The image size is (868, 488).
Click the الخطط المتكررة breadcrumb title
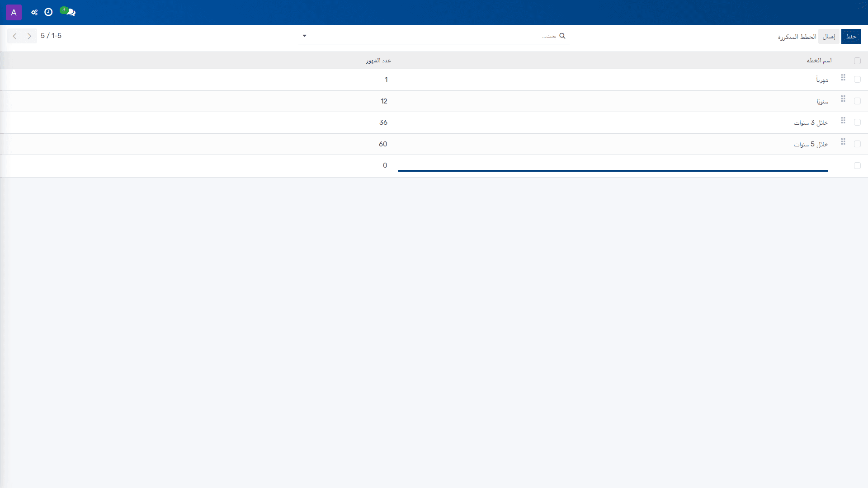click(x=797, y=37)
